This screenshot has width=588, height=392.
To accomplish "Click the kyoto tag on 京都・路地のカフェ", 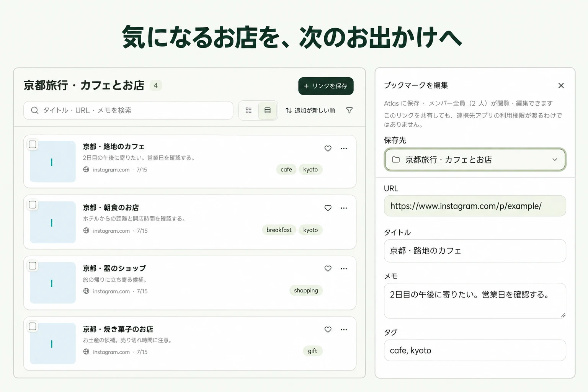I will [x=310, y=170].
